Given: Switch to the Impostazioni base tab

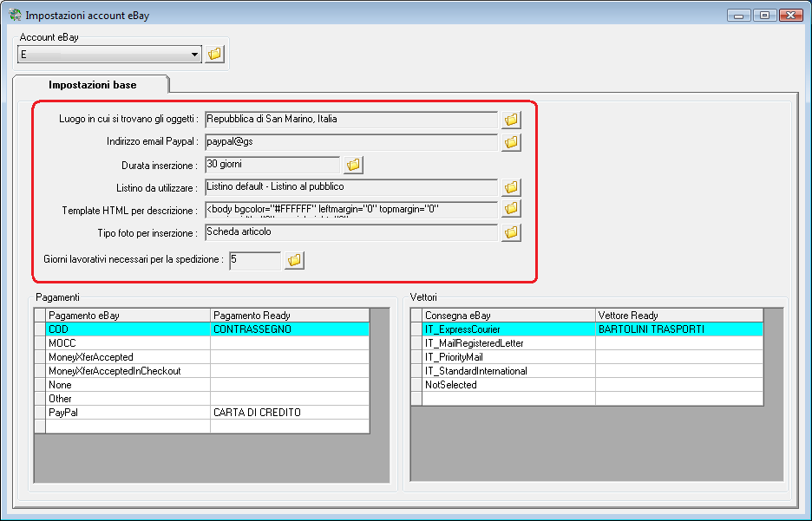Looking at the screenshot, I should pos(92,85).
